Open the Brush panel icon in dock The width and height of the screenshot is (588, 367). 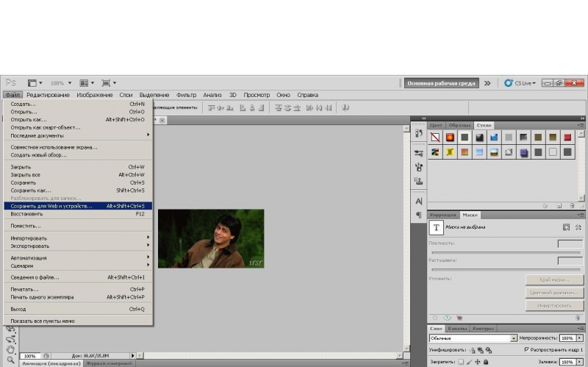click(x=418, y=167)
